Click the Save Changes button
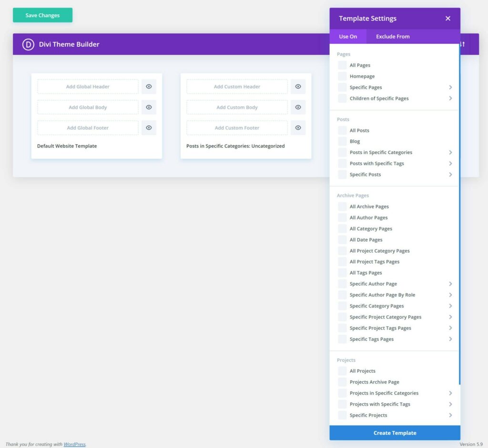 [x=42, y=15]
